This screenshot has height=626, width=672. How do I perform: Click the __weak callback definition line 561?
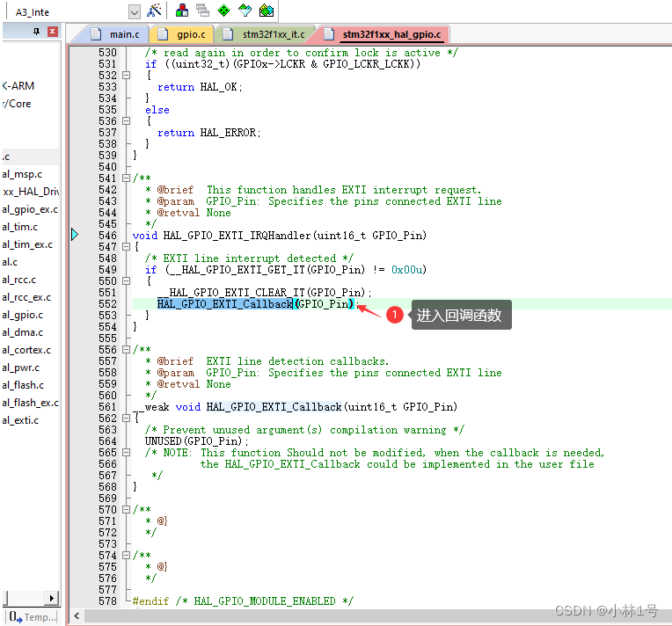pyautogui.click(x=295, y=406)
